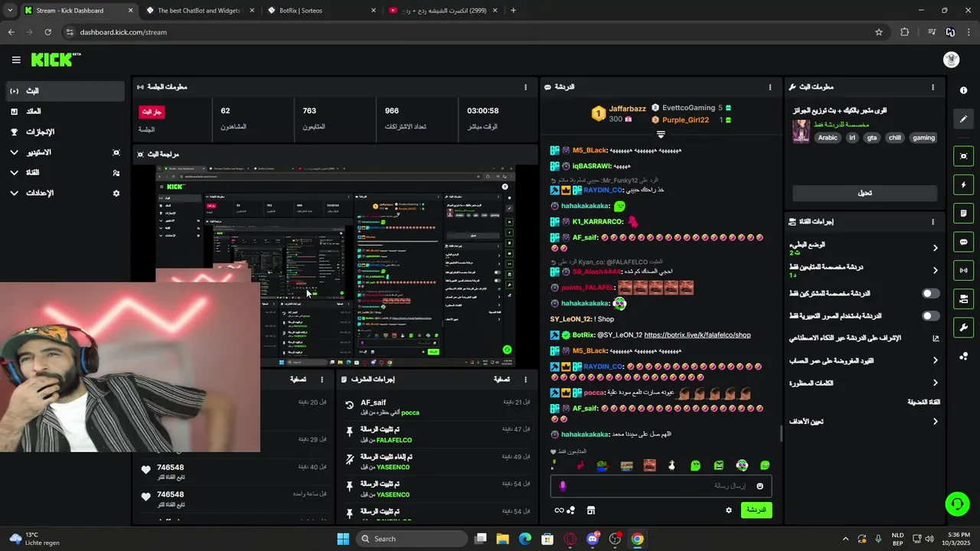Click the Arabic stream tag

pyautogui.click(x=828, y=138)
